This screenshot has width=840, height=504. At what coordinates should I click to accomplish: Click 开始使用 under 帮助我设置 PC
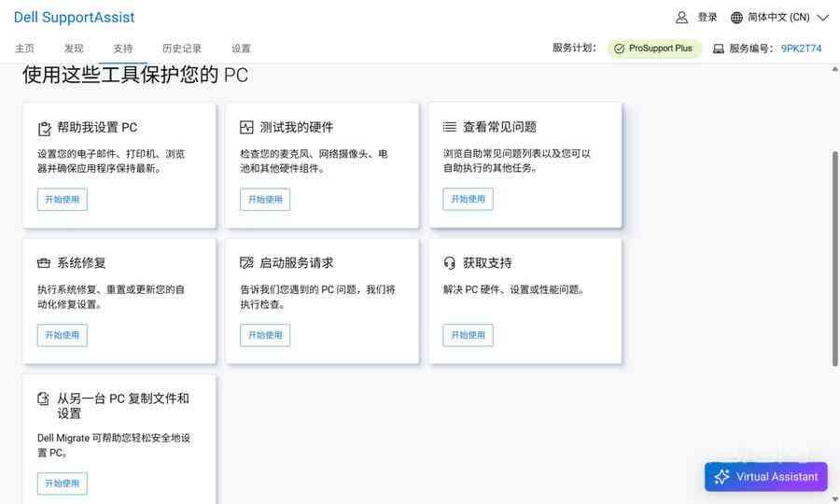click(63, 200)
